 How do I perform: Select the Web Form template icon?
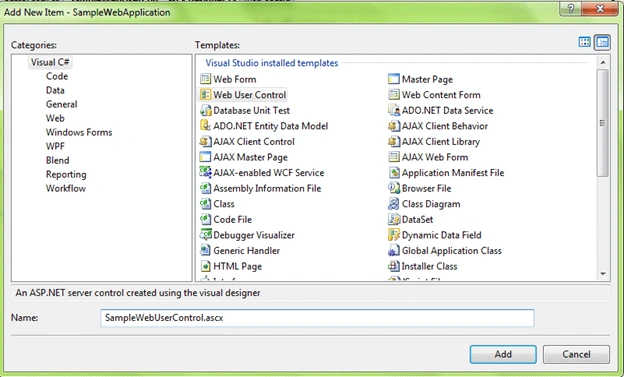pos(205,79)
